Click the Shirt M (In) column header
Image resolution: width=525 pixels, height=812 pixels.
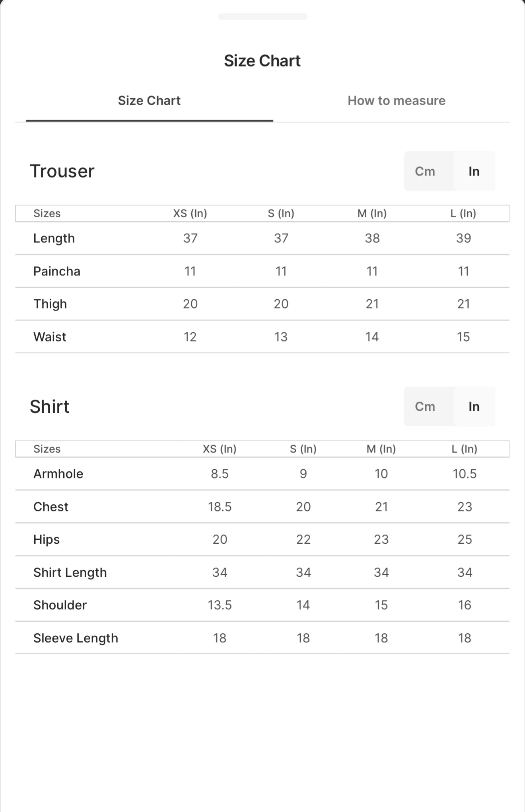(381, 449)
